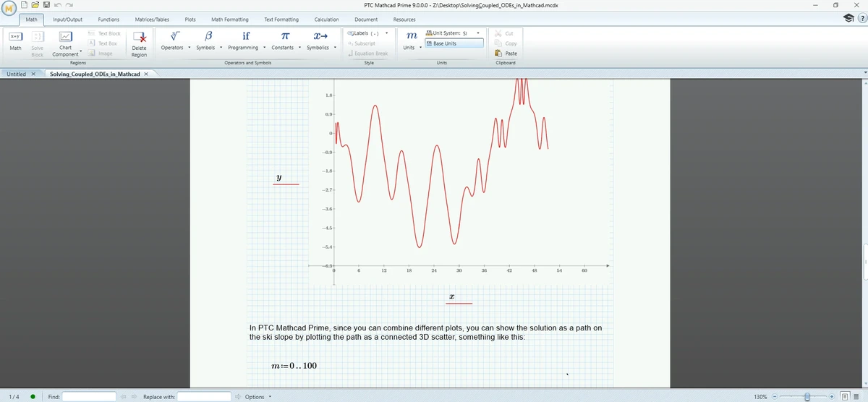Click the green calculation status indicator
This screenshot has height=402, width=868.
(33, 396)
